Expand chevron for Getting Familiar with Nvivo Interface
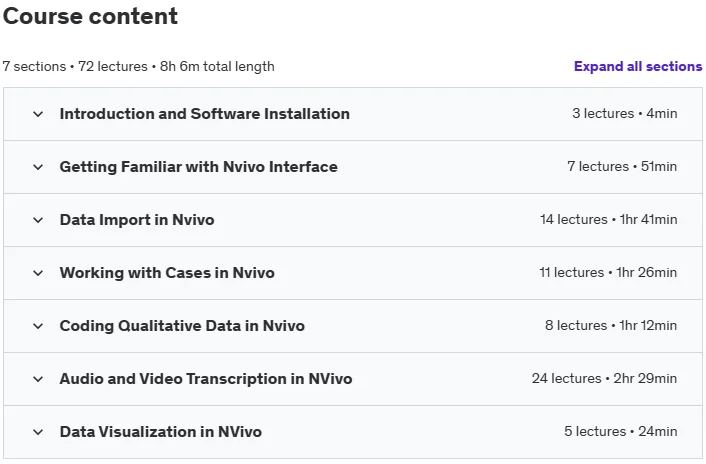Image resolution: width=706 pixels, height=464 pixels. click(x=38, y=167)
